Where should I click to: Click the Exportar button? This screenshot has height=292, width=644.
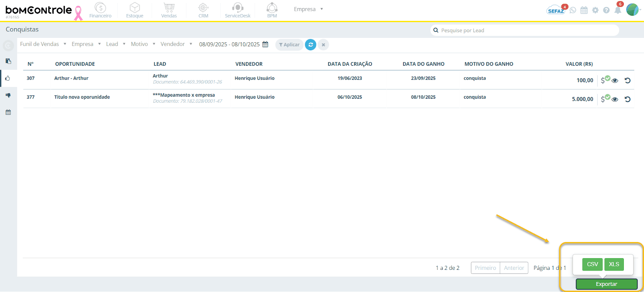[x=607, y=284]
